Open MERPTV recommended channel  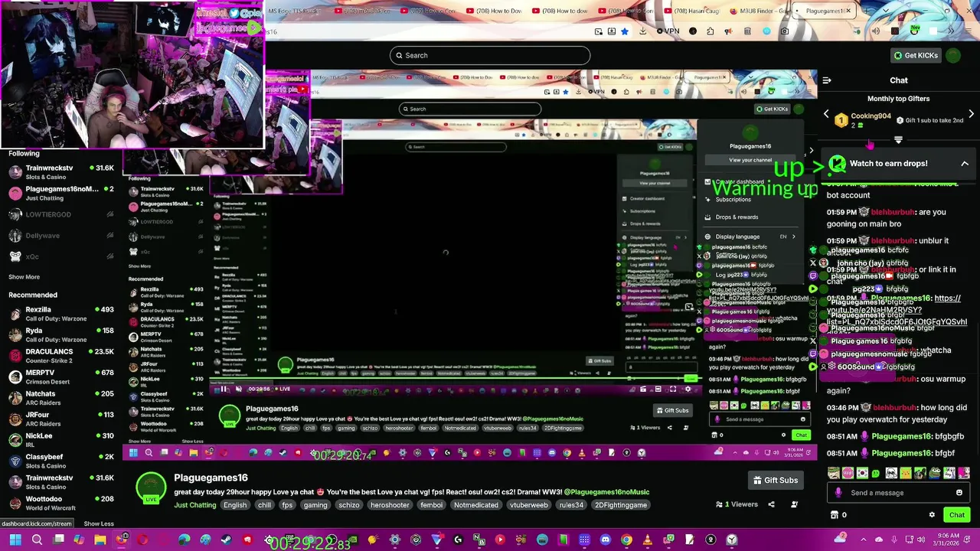60,377
